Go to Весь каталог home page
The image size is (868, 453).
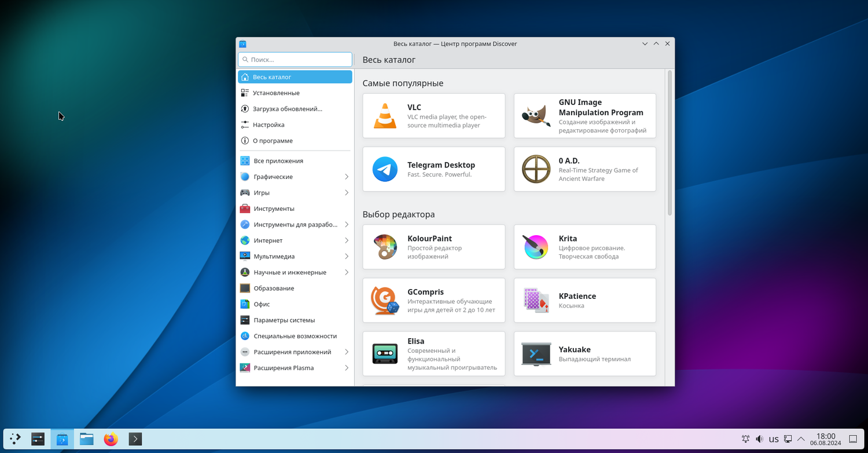pyautogui.click(x=295, y=77)
